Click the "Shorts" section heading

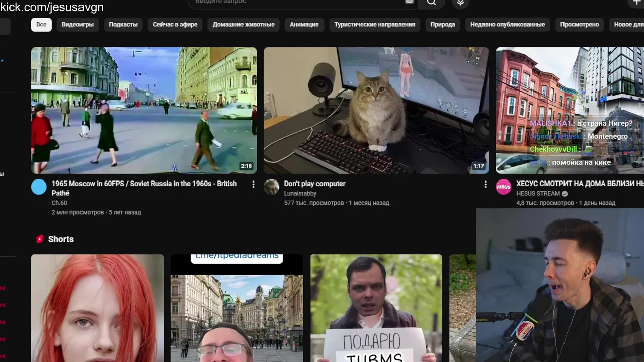pos(61,239)
